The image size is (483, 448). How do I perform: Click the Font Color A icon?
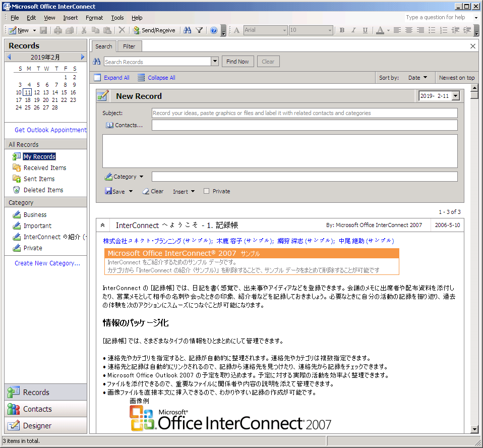(x=380, y=30)
